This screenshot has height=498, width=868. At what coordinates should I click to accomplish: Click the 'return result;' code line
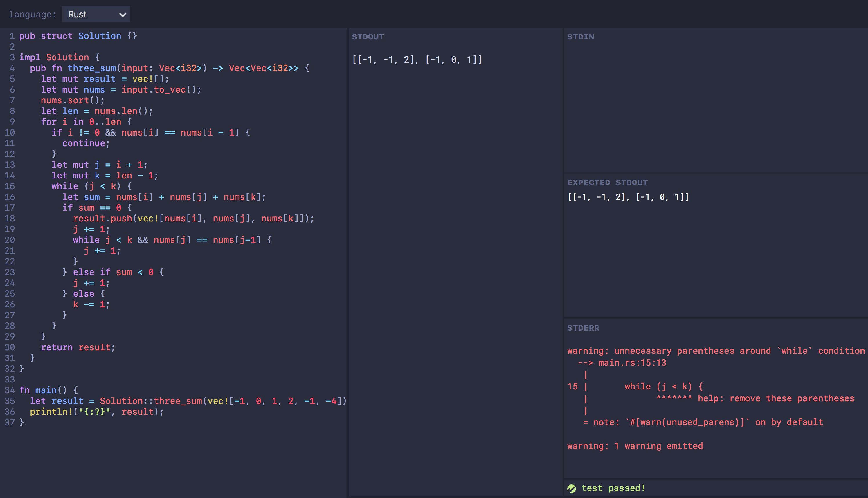(x=78, y=347)
